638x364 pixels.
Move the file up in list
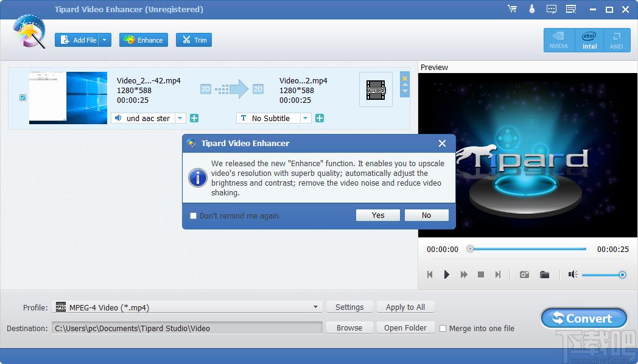point(405,85)
